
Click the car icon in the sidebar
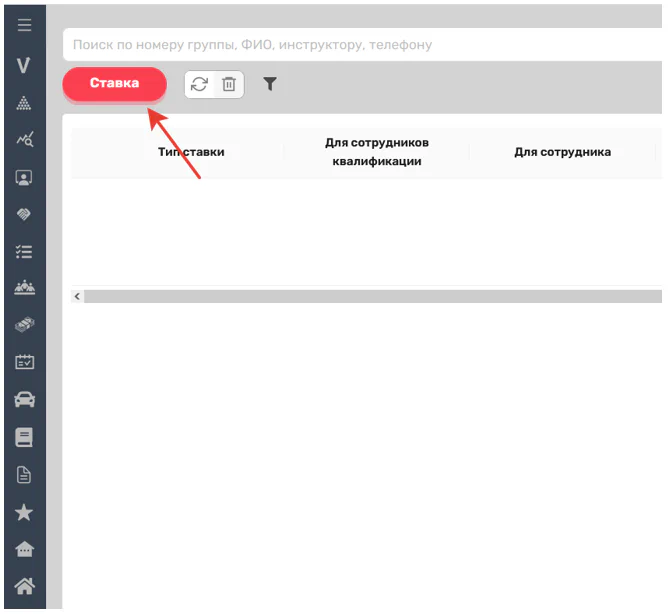pos(24,400)
